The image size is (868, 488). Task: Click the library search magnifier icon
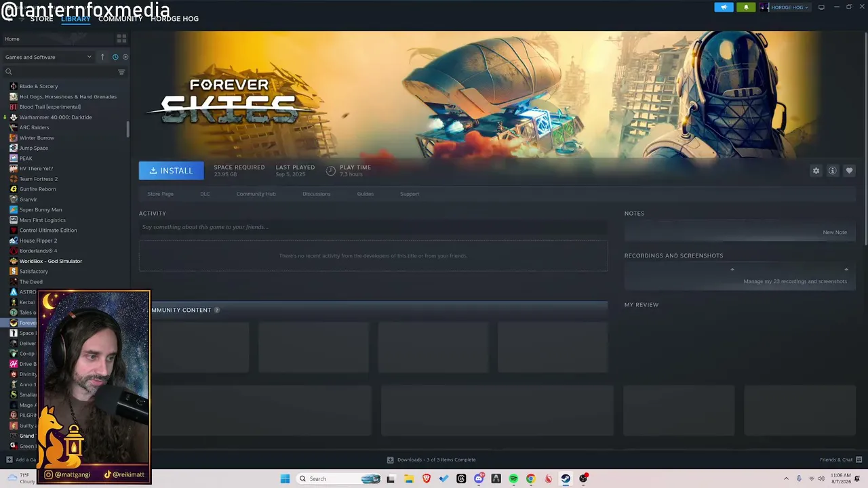coord(9,72)
